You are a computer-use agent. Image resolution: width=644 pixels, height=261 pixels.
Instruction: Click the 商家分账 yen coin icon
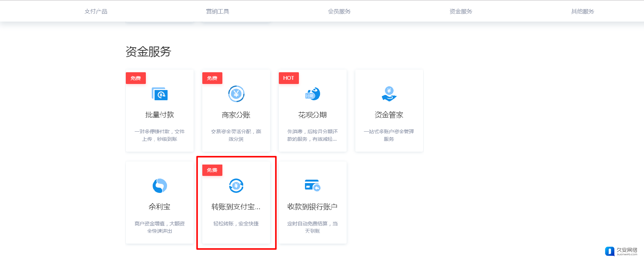point(236,94)
